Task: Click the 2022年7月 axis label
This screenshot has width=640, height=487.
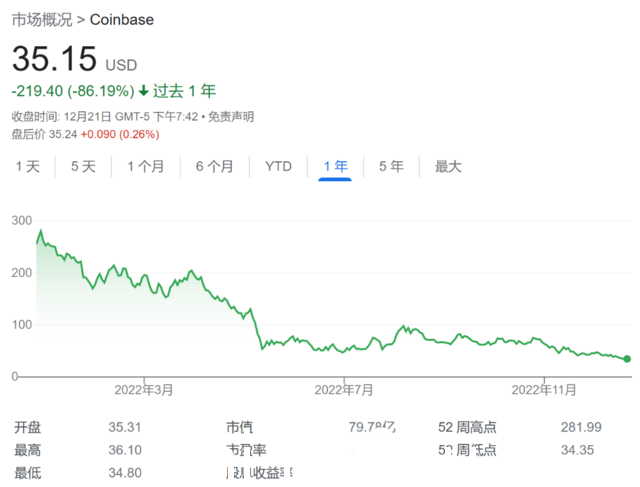Action: coord(344,390)
